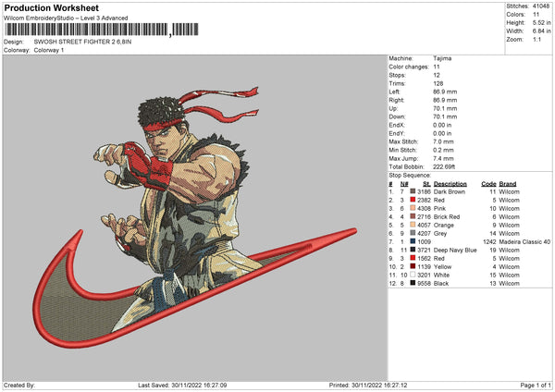Click the design name SWOSH STREET FIGHTER 2 6,8IN
This screenshot has width=555, height=392.
pos(82,42)
